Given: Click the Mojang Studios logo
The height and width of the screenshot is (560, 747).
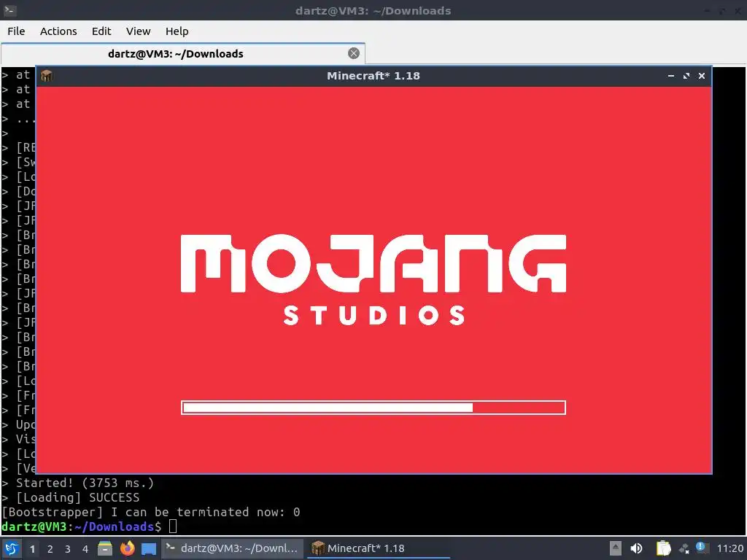Looking at the screenshot, I should pos(373,279).
